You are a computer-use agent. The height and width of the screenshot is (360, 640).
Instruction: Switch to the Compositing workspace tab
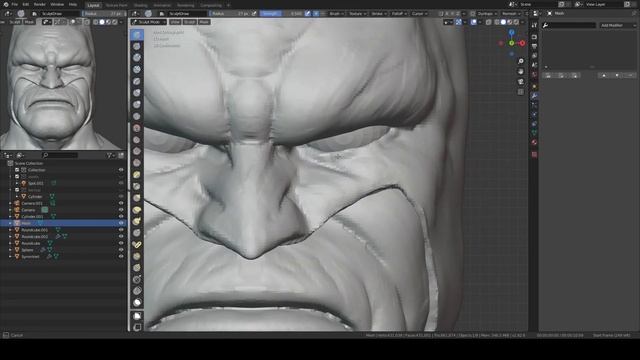coord(211,5)
